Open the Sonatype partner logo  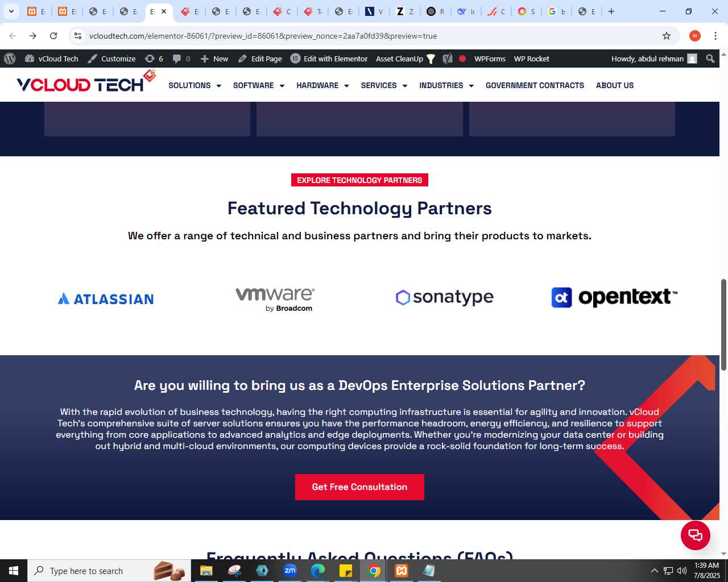(445, 297)
